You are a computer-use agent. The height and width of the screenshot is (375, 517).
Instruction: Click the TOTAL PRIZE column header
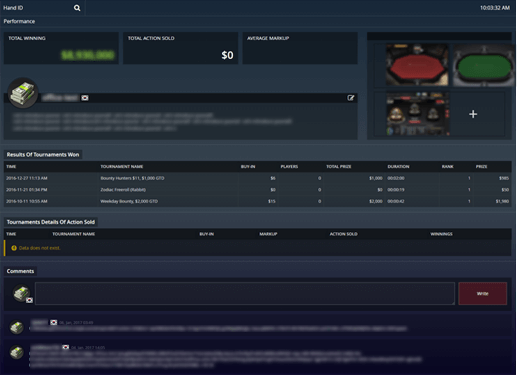(x=339, y=167)
